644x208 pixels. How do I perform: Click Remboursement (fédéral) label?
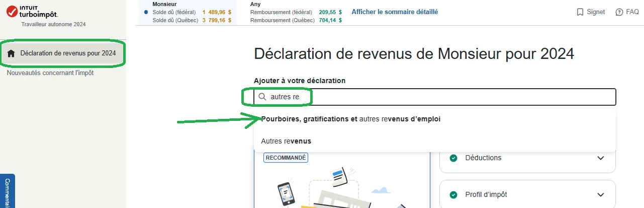coord(281,12)
